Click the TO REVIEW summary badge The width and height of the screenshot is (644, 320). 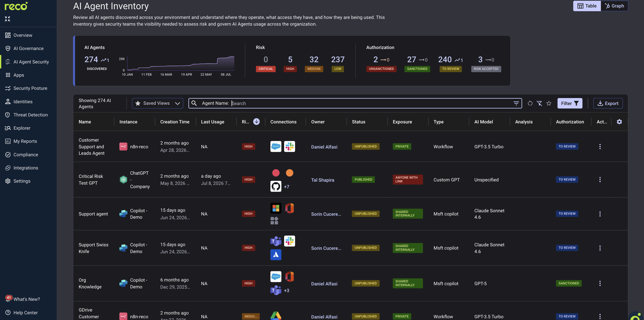(x=451, y=69)
